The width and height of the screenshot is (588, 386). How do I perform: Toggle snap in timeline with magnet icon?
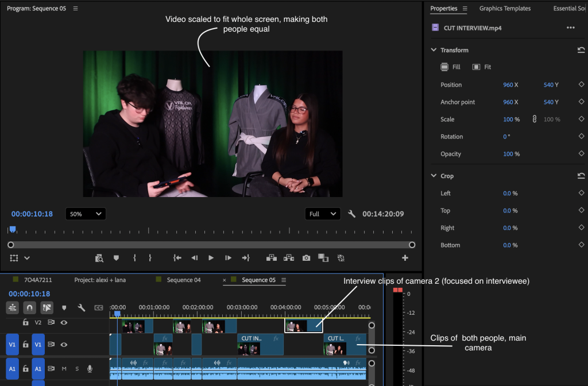click(29, 307)
